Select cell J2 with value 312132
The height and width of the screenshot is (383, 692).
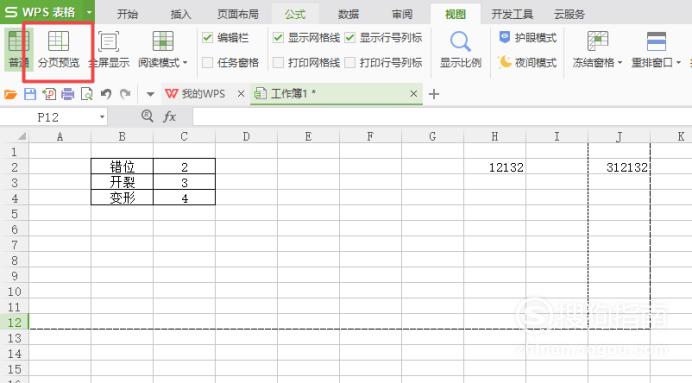(619, 167)
